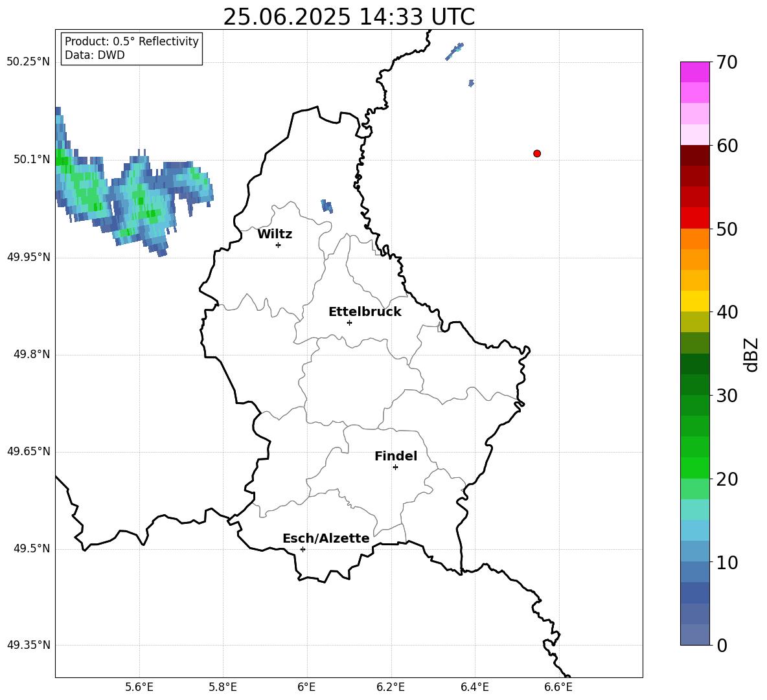
Task: Click the 6°E longitude label
Action: click(x=306, y=687)
